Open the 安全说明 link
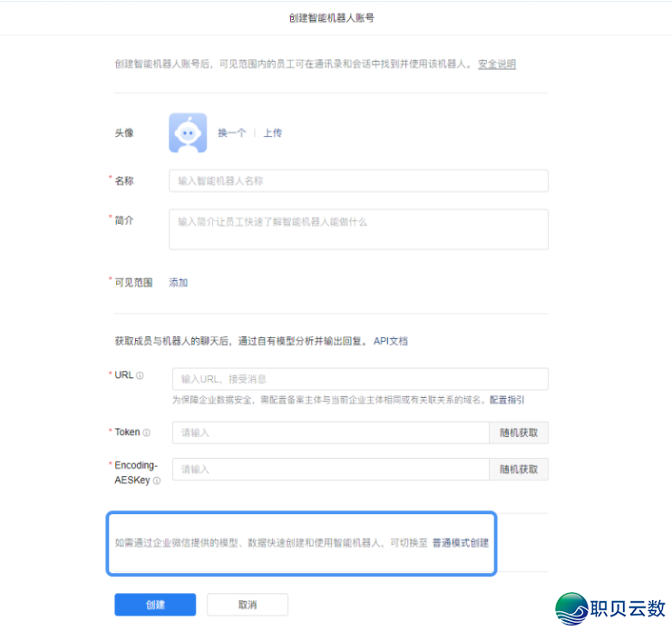 [x=497, y=64]
